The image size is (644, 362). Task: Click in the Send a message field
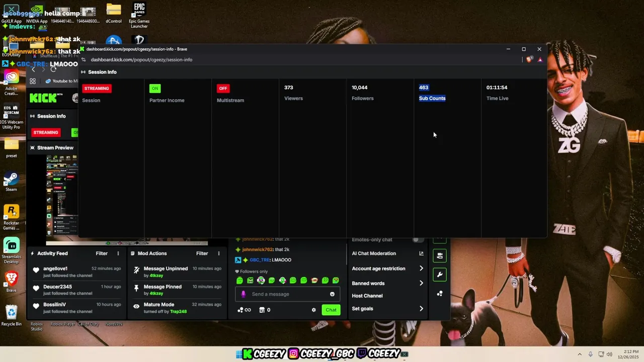pyautogui.click(x=287, y=294)
